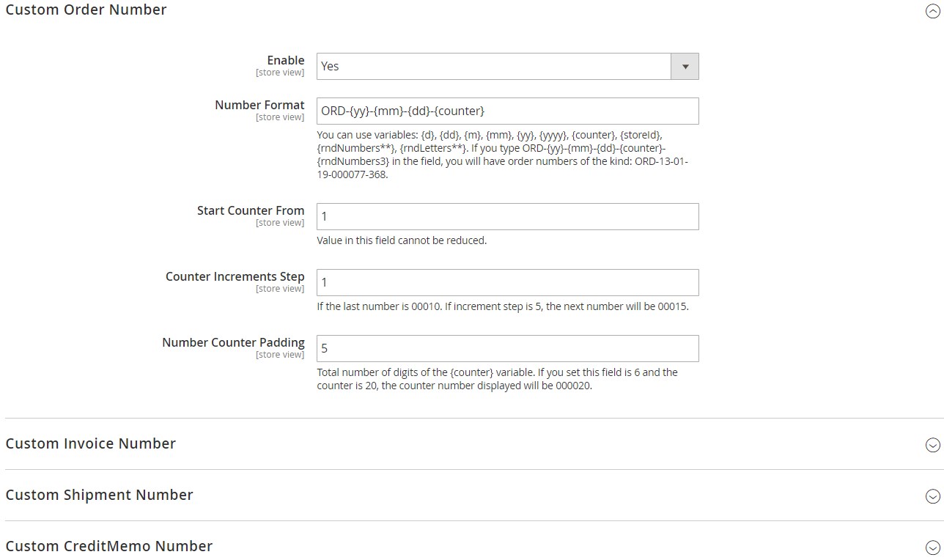944x560 pixels.
Task: Click the Number Counter Padding input box
Action: pos(507,348)
